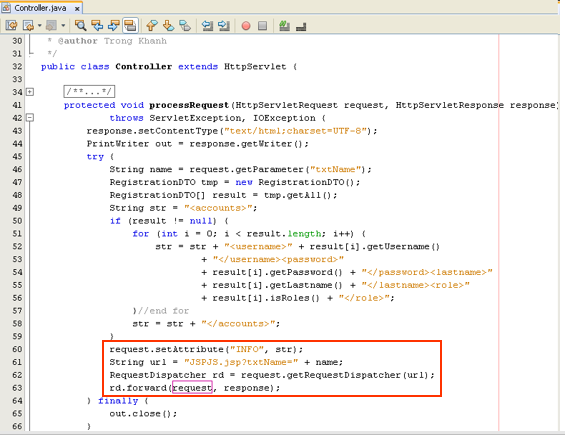
Task: Click Find Previous Occurrence icon
Action: 97,26
